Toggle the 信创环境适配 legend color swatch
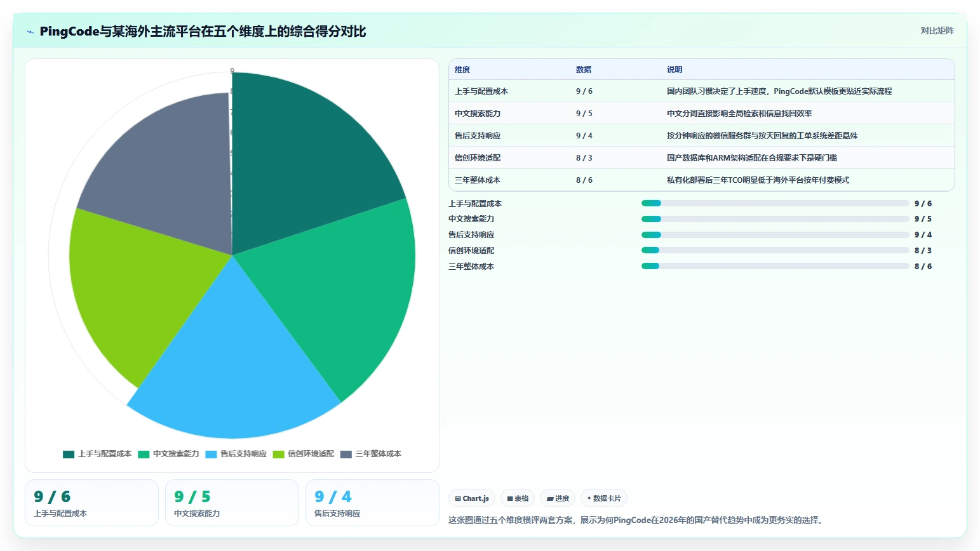 [x=278, y=454]
